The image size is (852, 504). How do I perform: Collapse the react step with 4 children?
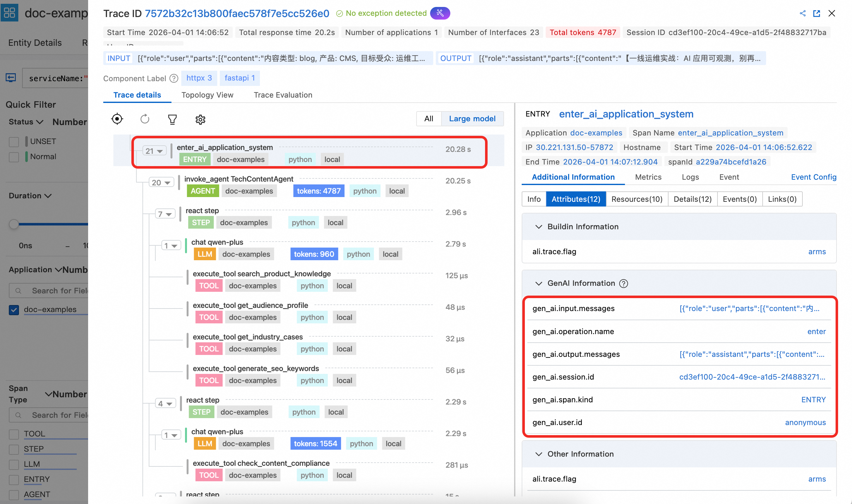165,404
